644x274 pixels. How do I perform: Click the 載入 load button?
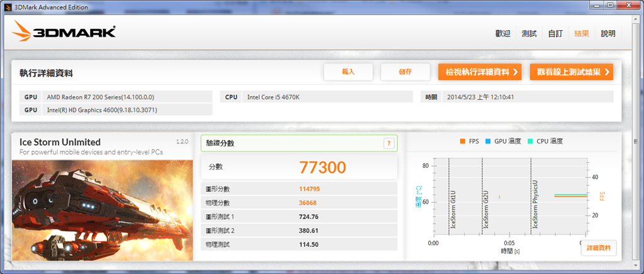coord(348,72)
